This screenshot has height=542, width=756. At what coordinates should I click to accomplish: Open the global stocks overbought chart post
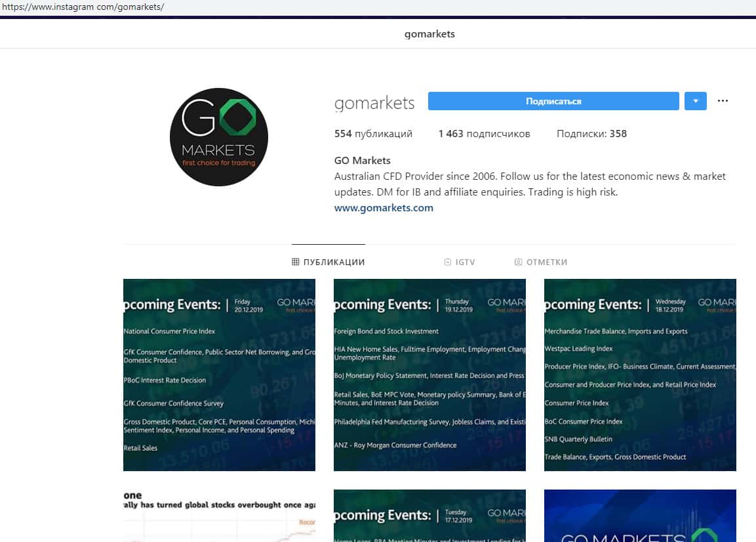[x=220, y=516]
